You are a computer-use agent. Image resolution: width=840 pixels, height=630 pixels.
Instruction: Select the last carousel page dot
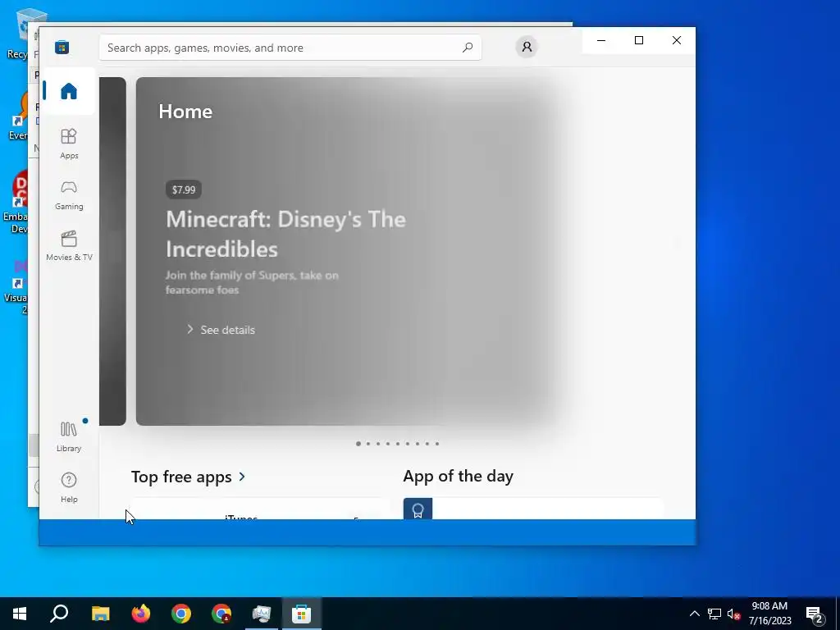(x=437, y=444)
